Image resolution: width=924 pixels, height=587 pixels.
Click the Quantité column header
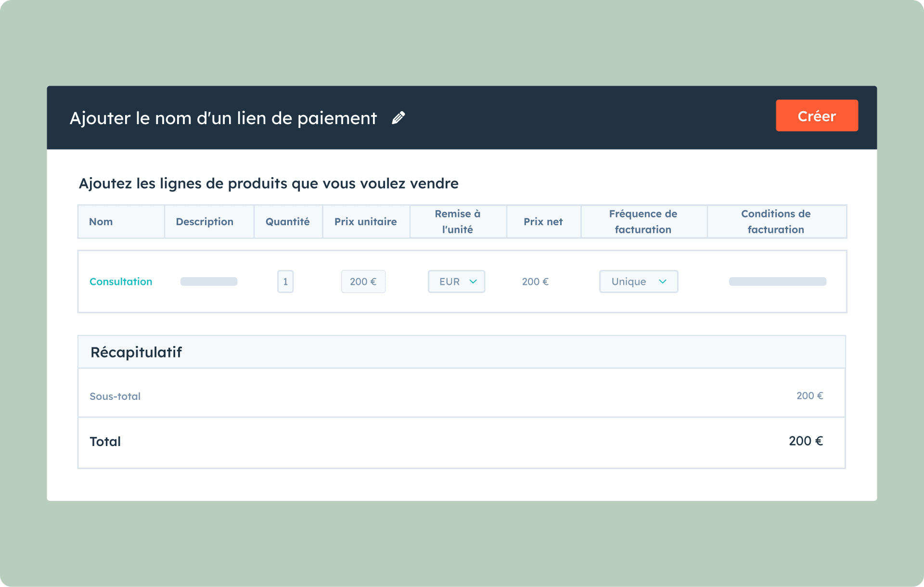[x=287, y=222]
